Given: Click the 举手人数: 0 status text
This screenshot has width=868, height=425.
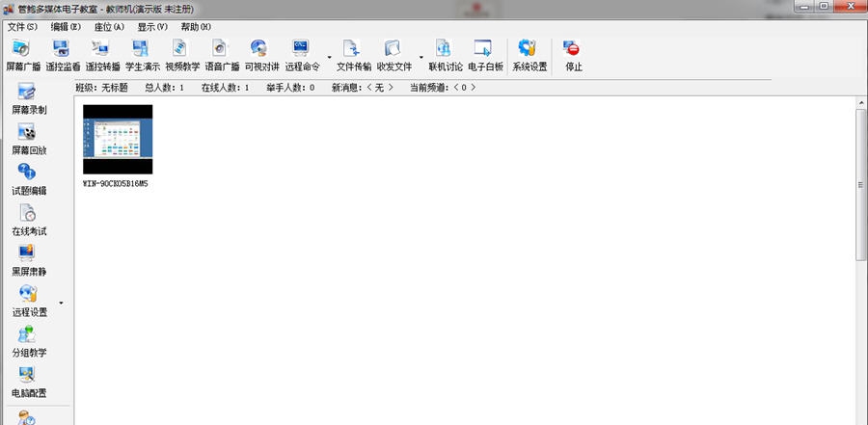Looking at the screenshot, I should (290, 88).
